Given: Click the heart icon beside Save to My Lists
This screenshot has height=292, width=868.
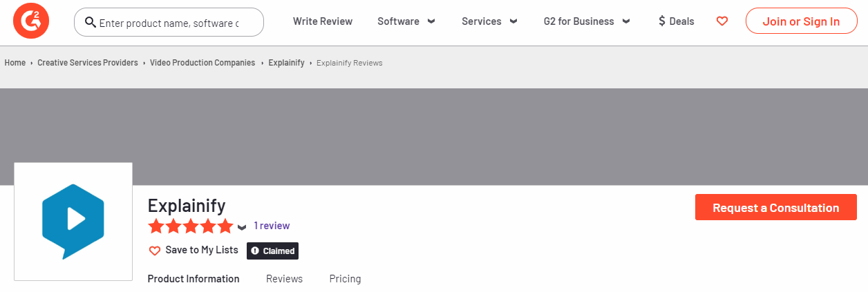Looking at the screenshot, I should 155,251.
